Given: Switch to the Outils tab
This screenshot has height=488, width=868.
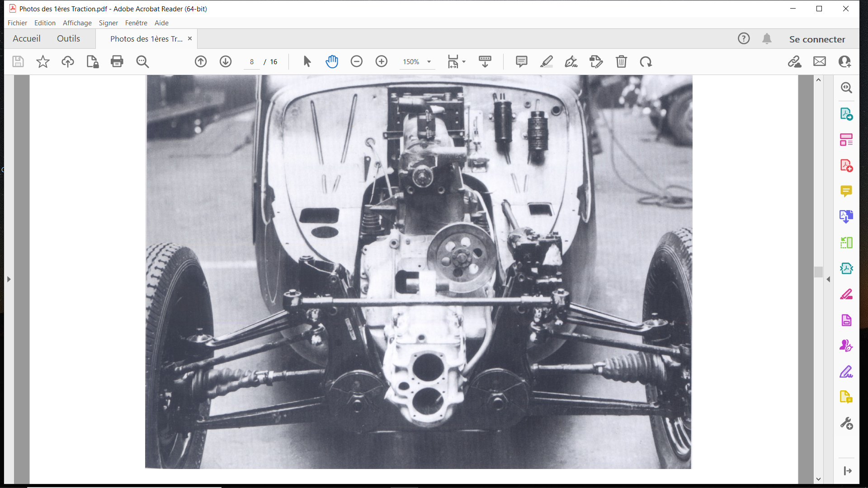Looking at the screenshot, I should 68,39.
